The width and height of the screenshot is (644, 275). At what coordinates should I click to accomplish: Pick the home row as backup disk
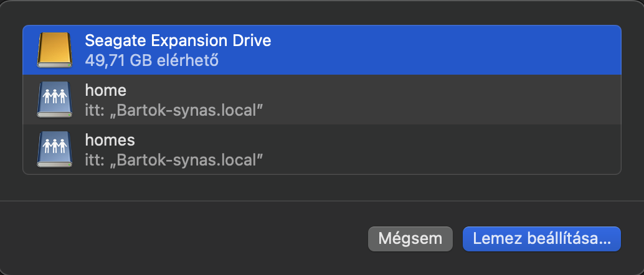(322, 100)
